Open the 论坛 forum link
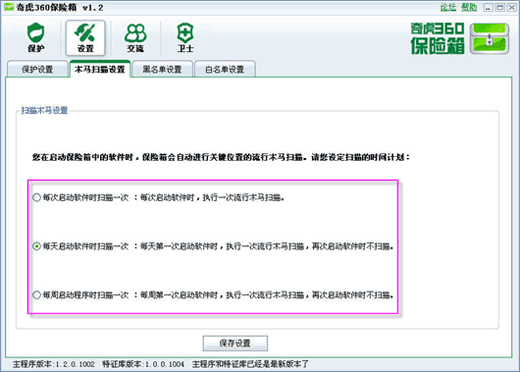This screenshot has width=520, height=372. pos(448,7)
